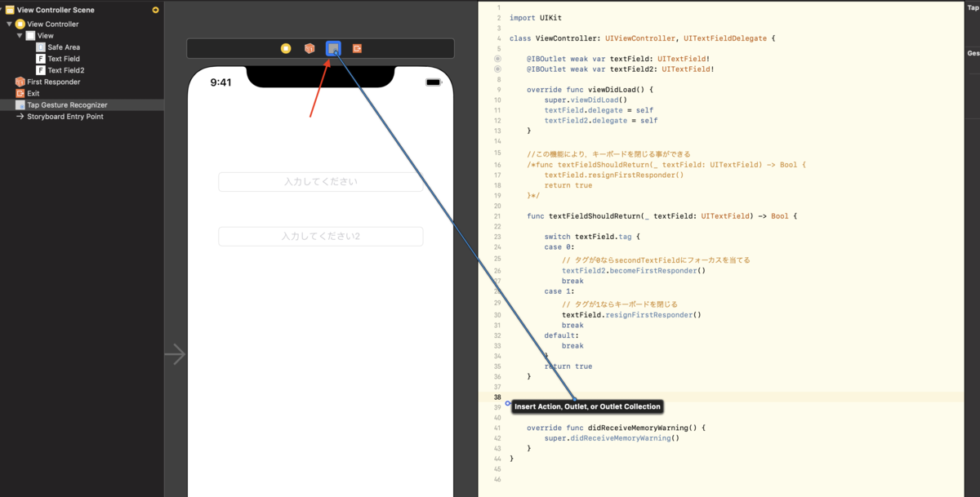Click 'switch textField.tag {' line
The image size is (980, 497).
point(594,237)
